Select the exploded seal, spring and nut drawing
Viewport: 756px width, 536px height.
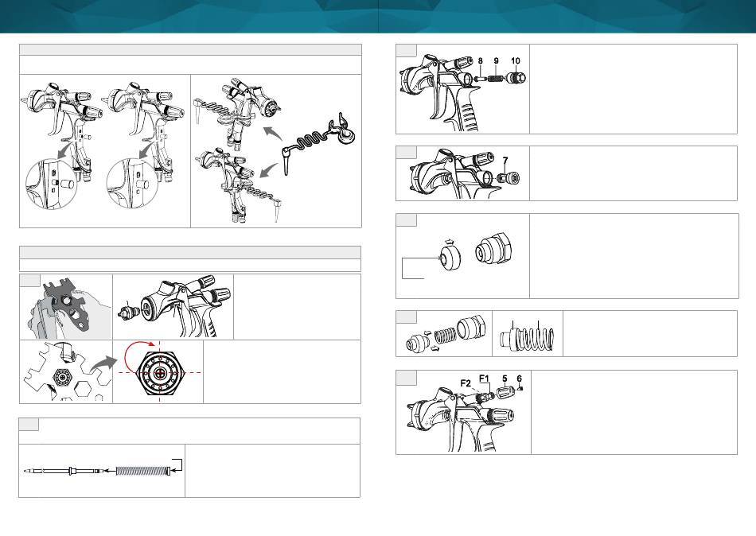click(x=444, y=335)
